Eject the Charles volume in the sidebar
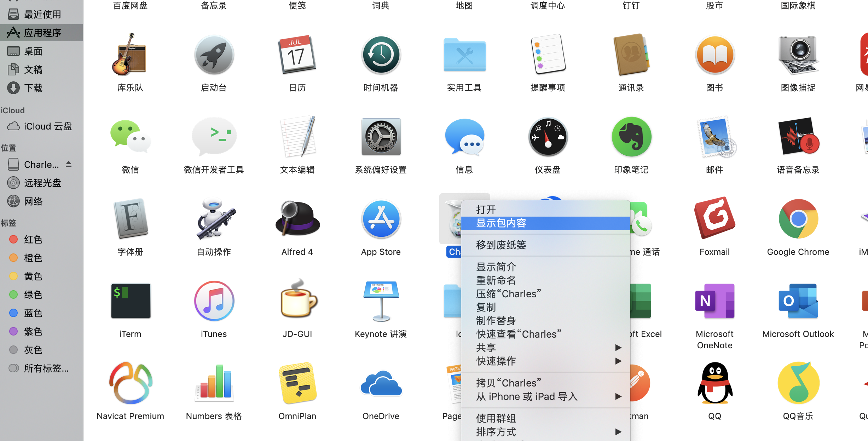The height and width of the screenshot is (441, 868). point(68,164)
